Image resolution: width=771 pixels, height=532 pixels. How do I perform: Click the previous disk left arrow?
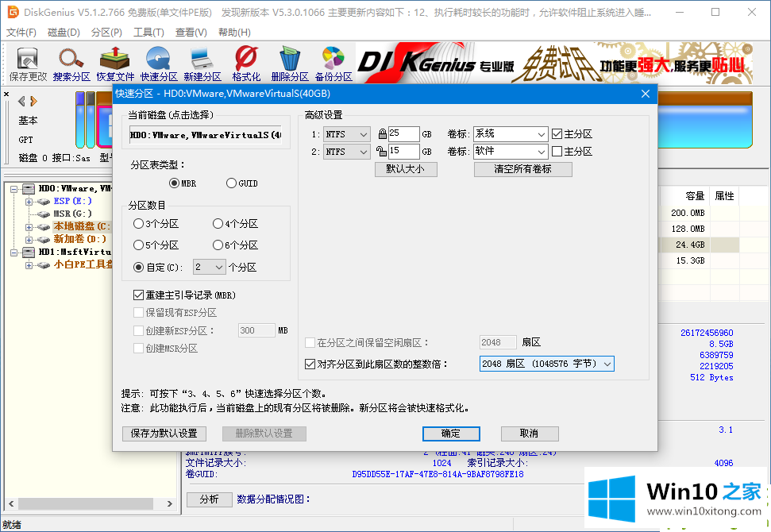pos(21,102)
